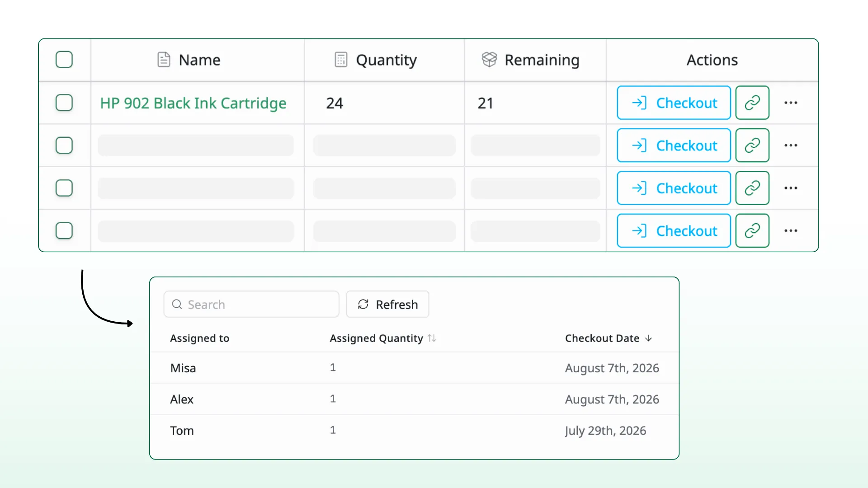Viewport: 868px width, 488px height.
Task: Click Checkout in the second row
Action: click(x=674, y=145)
